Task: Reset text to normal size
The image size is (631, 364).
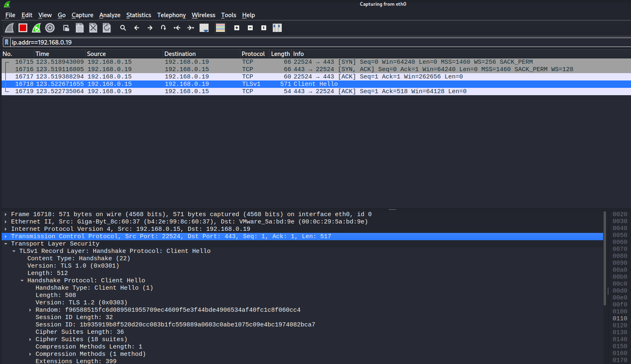Action: (x=264, y=28)
